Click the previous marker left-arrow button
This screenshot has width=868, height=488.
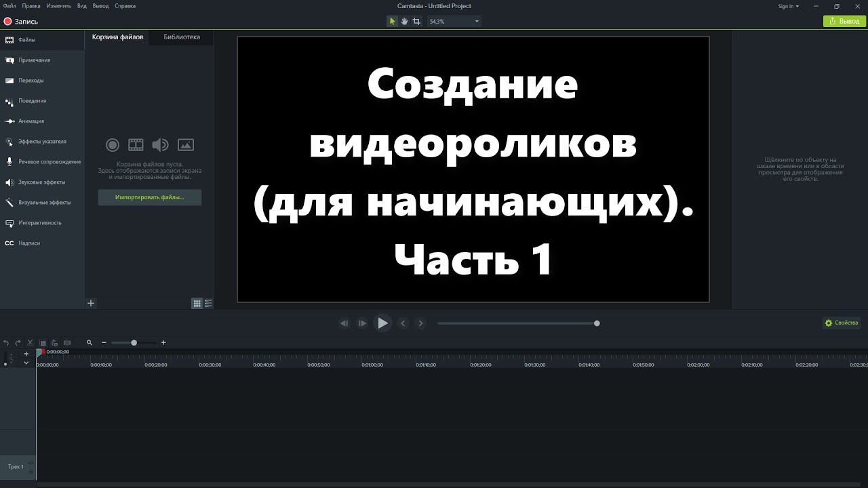tap(403, 323)
